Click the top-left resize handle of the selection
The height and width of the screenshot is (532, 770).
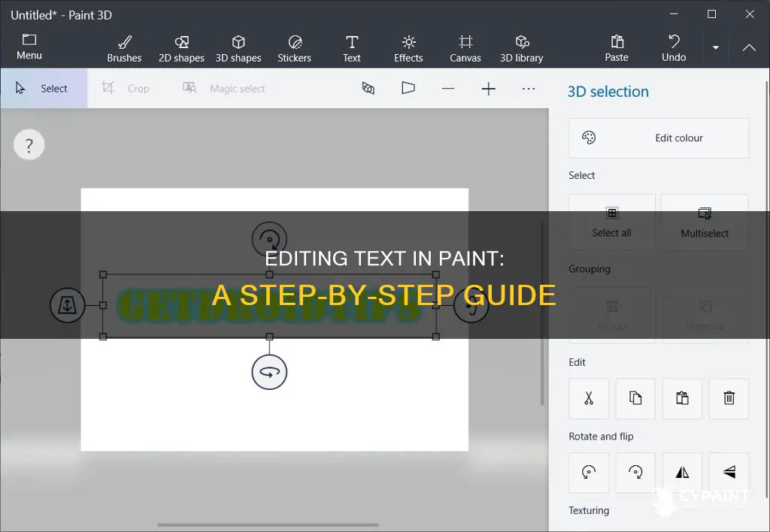pyautogui.click(x=103, y=275)
